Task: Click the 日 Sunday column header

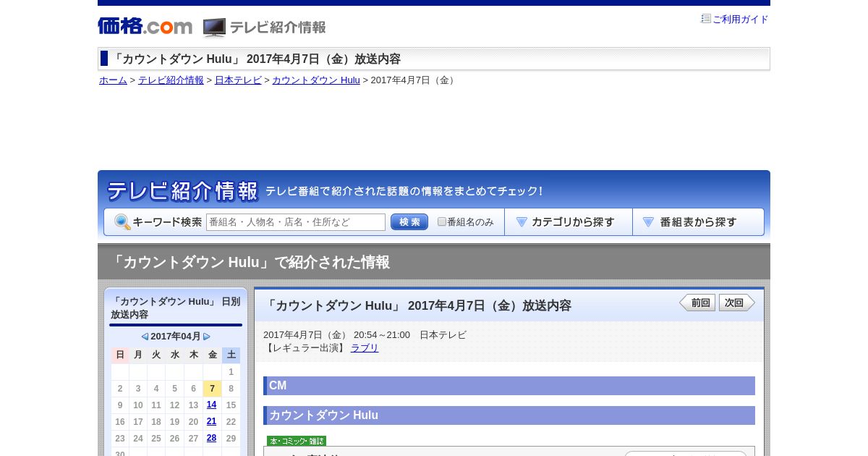Action: tap(120, 355)
